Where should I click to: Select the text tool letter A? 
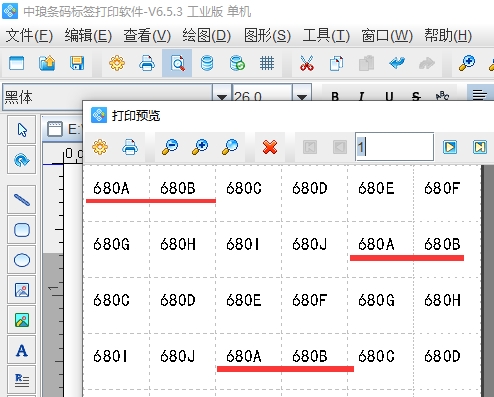(x=22, y=350)
